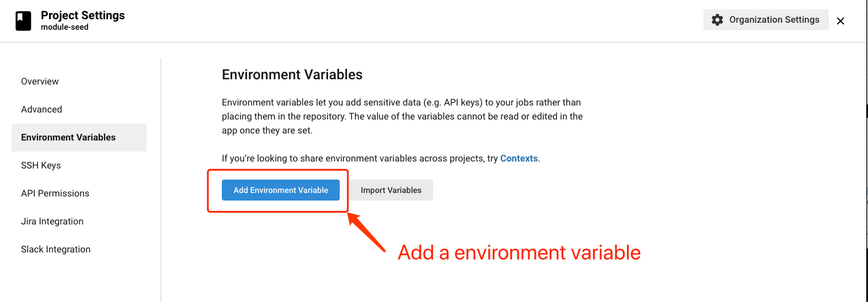The height and width of the screenshot is (302, 868).
Task: Open Organization Settings via its text label
Action: click(774, 20)
